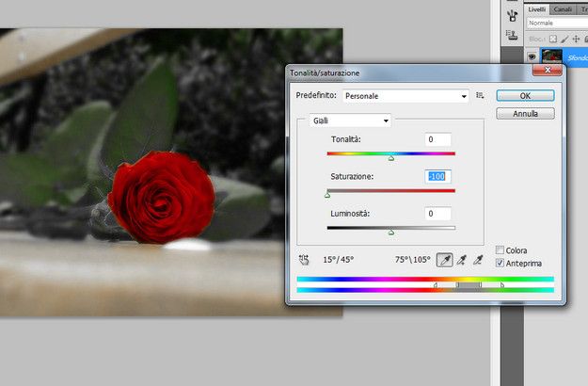The height and width of the screenshot is (386, 588).
Task: Confirm the adjustment with OK
Action: [x=525, y=95]
